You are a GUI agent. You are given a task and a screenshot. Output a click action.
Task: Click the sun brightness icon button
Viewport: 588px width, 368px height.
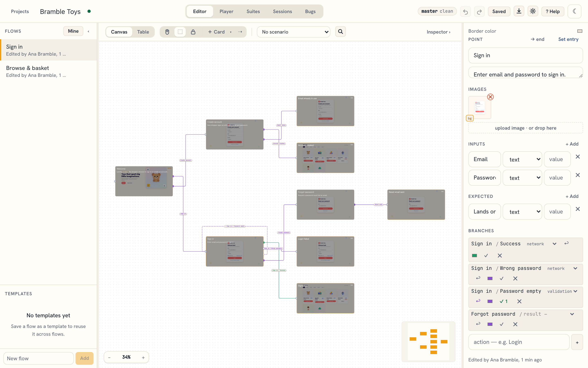coord(533,11)
